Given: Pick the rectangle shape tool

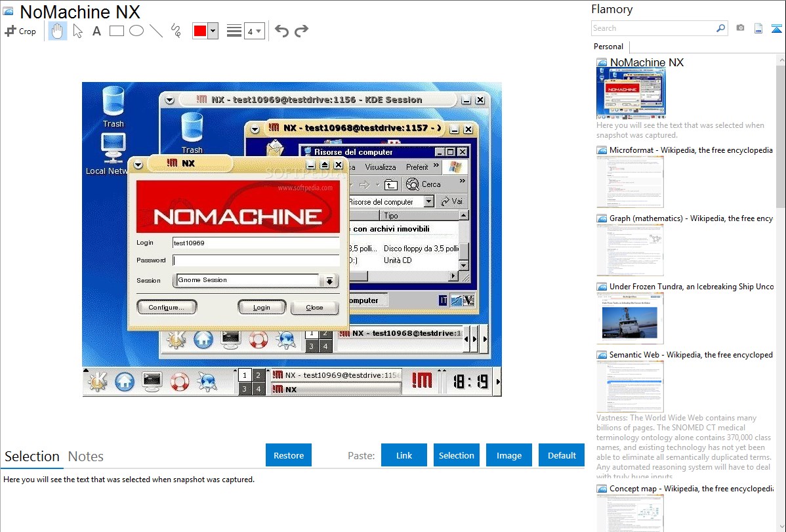Looking at the screenshot, I should click(x=116, y=31).
